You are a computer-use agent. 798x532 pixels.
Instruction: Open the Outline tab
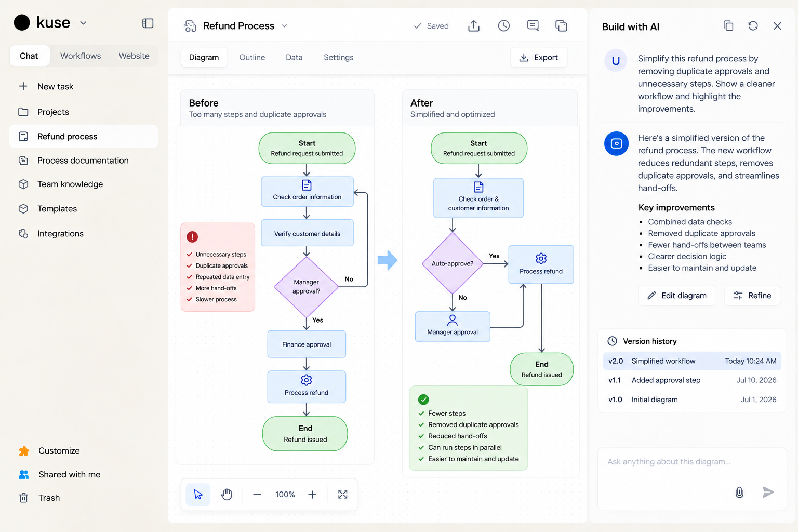pos(252,57)
